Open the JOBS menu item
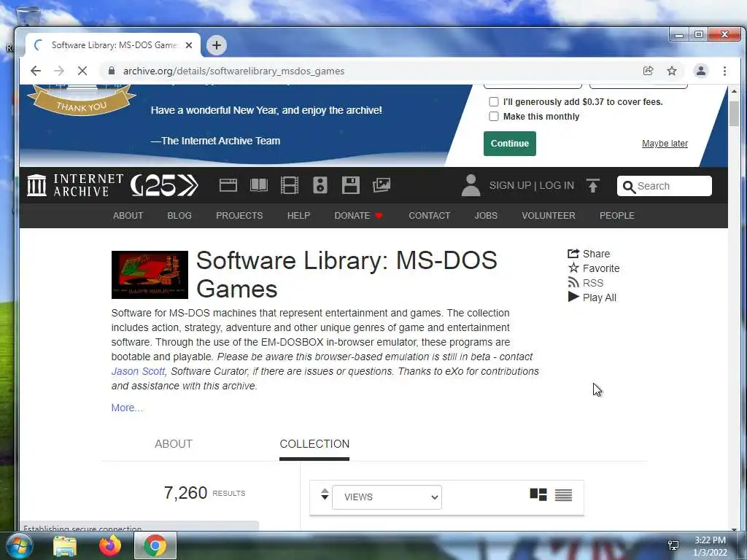Image resolution: width=747 pixels, height=560 pixels. click(x=486, y=216)
